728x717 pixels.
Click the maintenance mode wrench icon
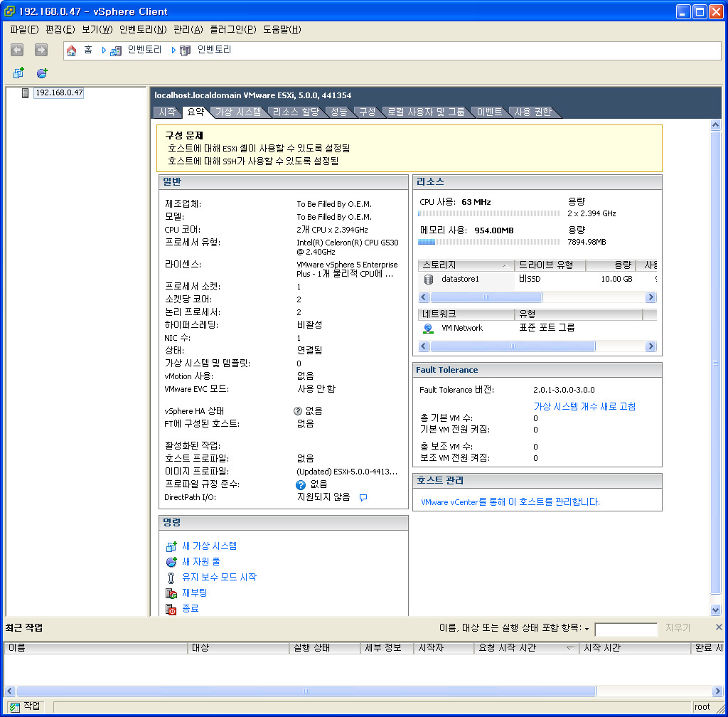[171, 578]
